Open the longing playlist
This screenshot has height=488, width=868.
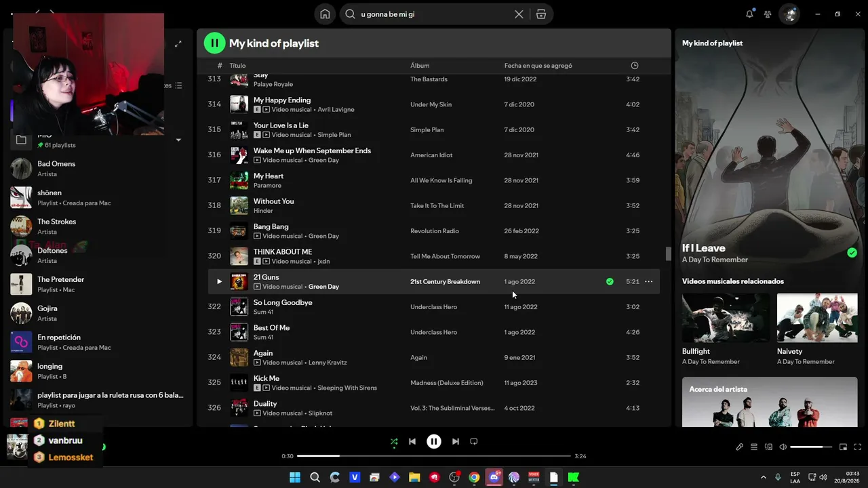click(98, 371)
